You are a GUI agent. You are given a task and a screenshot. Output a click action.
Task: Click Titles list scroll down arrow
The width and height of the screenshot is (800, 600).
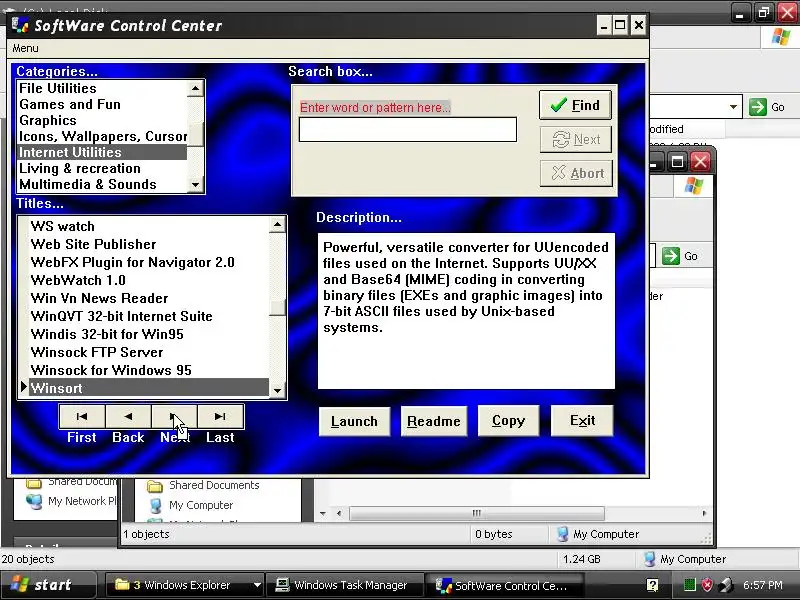coord(277,391)
